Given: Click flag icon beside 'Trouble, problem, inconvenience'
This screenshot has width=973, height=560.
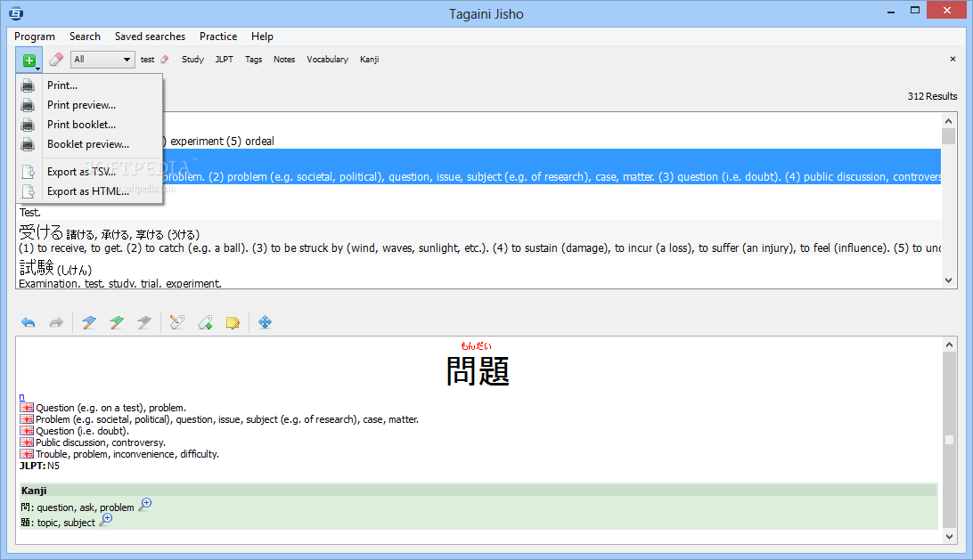Looking at the screenshot, I should tap(27, 455).
